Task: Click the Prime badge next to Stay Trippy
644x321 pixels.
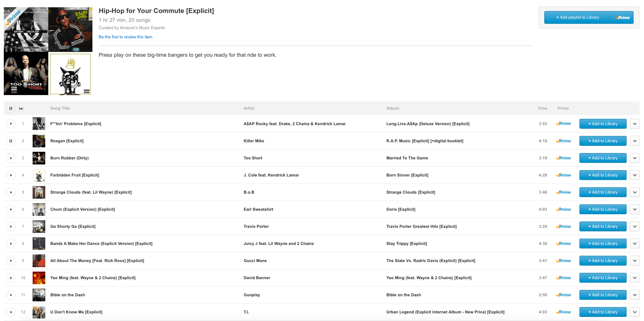Action: click(563, 243)
